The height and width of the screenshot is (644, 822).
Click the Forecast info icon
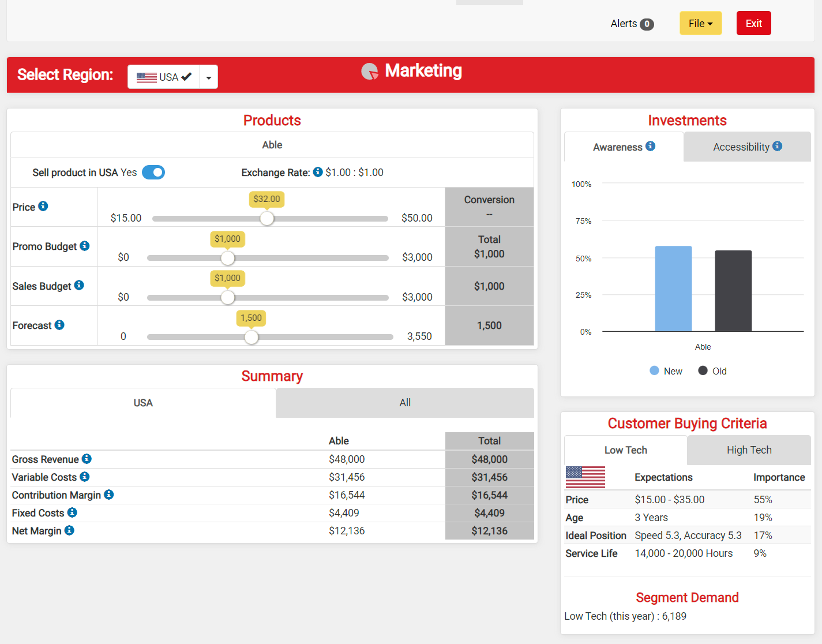59,325
